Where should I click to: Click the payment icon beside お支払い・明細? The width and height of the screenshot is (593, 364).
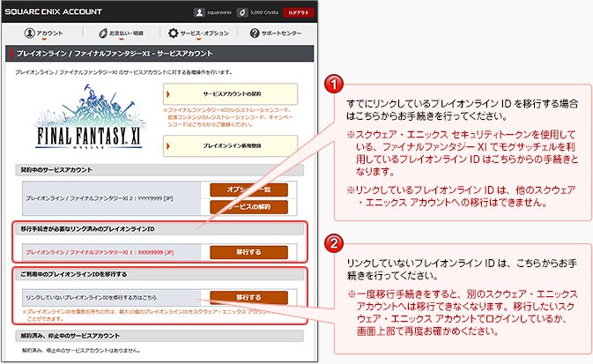(103, 33)
